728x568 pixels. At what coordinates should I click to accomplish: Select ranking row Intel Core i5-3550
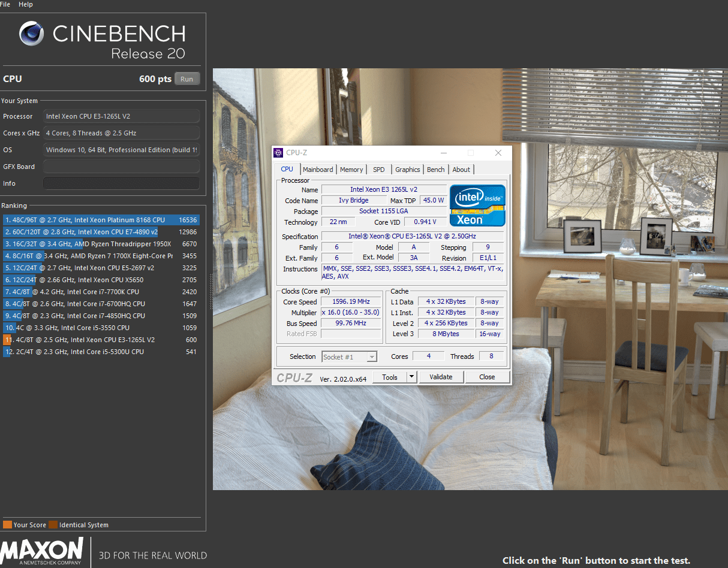point(101,328)
